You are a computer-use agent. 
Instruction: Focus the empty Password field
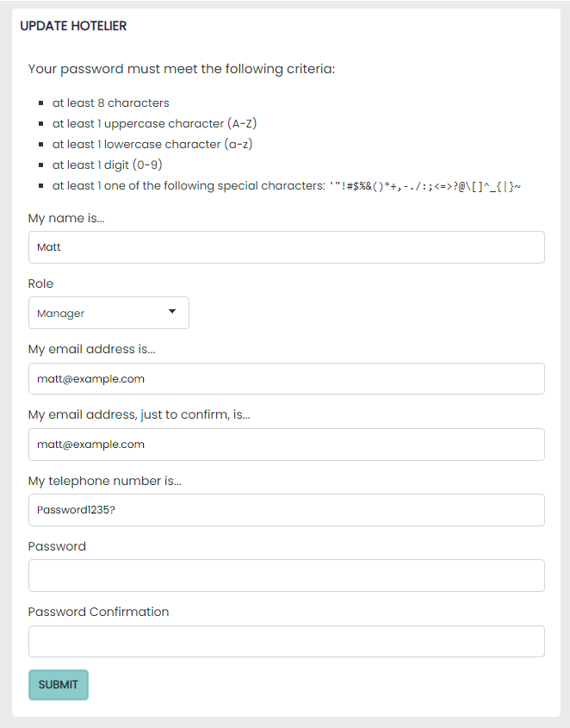point(286,576)
